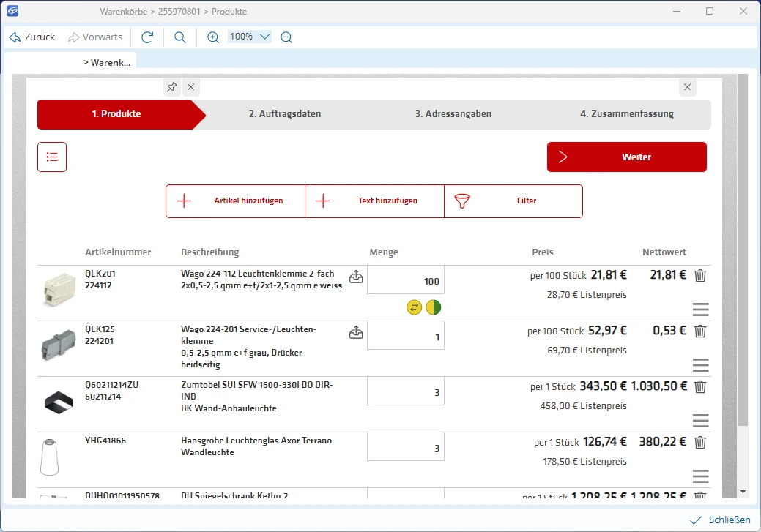
Task: Click the box export icon for QLK125
Action: coord(356,331)
